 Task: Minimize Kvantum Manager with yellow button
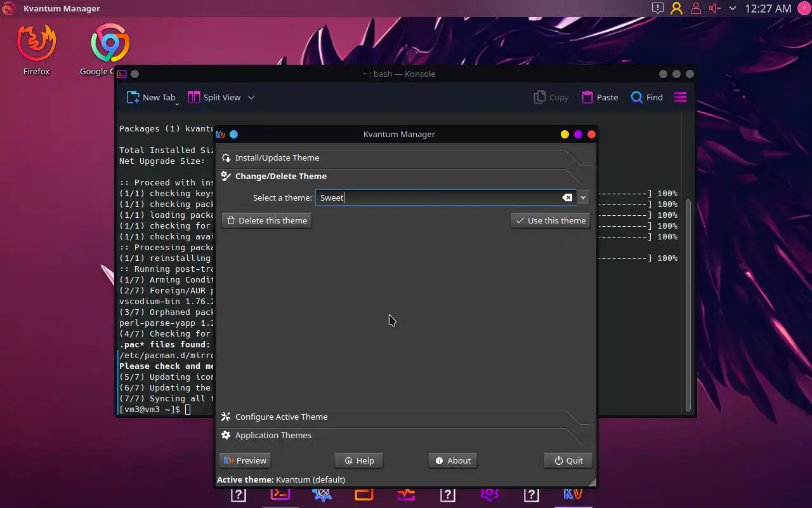click(x=565, y=134)
